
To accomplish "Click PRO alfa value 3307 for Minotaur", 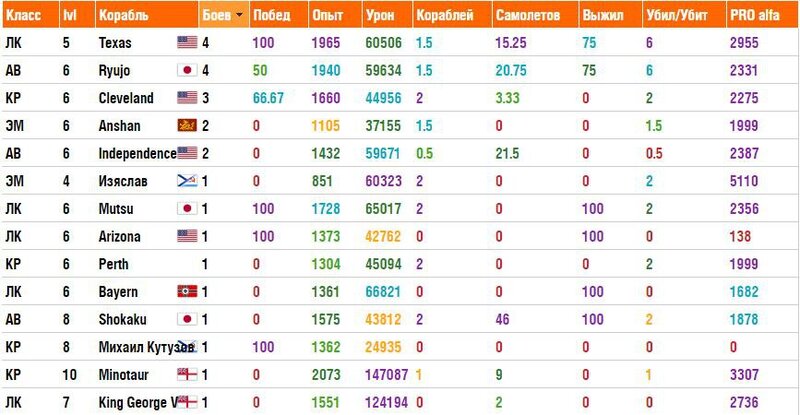I will tap(744, 374).
